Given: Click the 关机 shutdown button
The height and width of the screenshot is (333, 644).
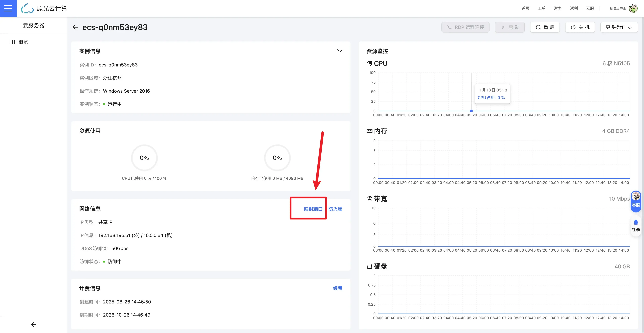Looking at the screenshot, I should click(x=580, y=27).
